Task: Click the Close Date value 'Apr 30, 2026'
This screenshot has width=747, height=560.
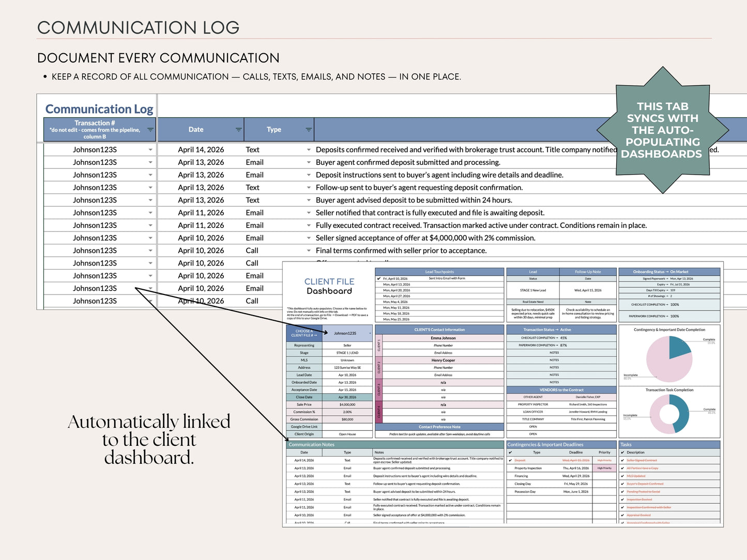Action: (347, 397)
